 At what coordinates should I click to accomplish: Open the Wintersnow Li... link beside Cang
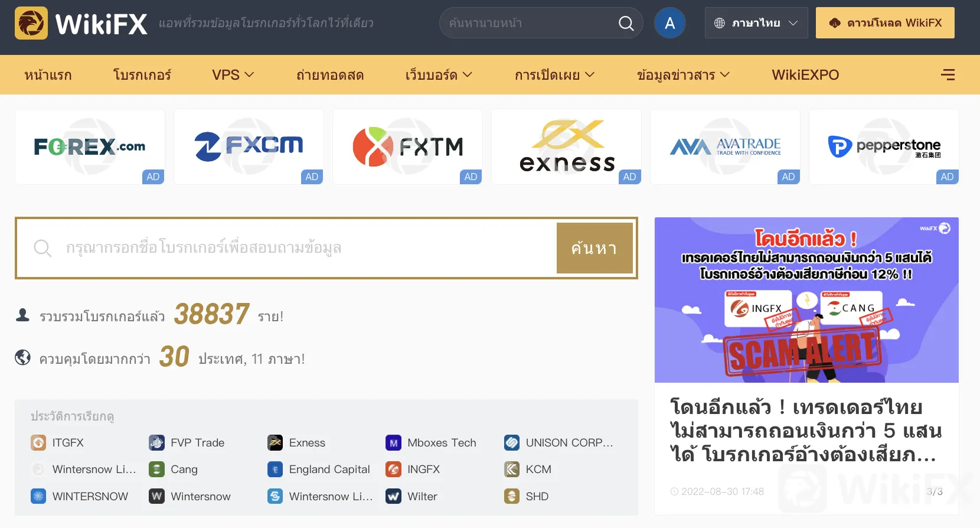coord(94,469)
